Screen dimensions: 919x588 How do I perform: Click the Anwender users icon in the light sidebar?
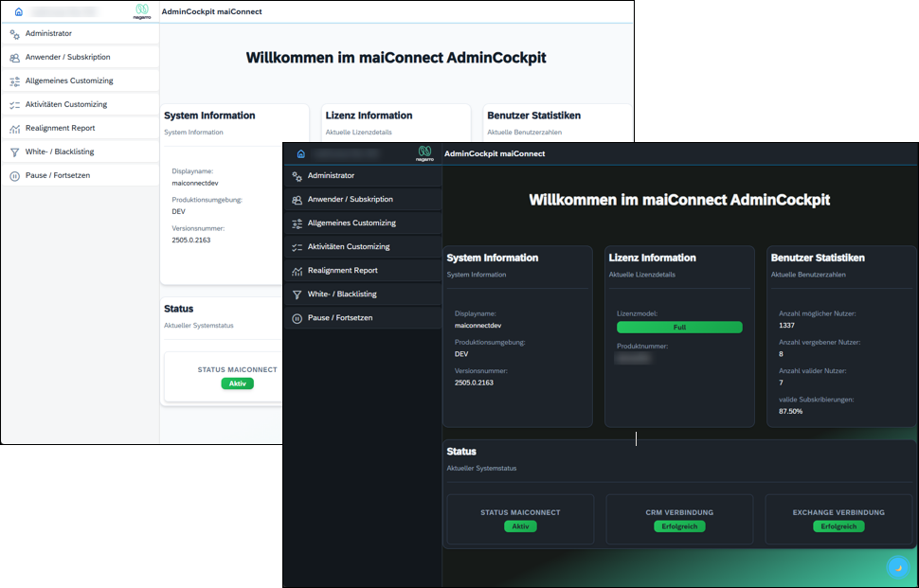click(14, 57)
